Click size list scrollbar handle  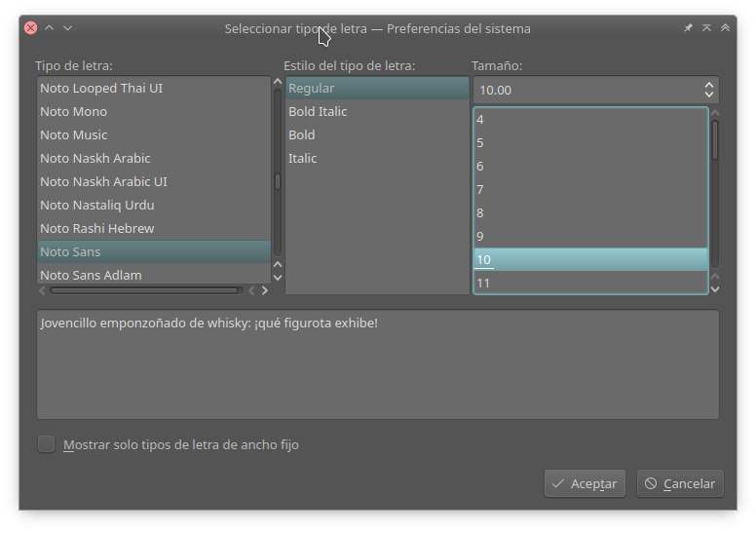[715, 140]
